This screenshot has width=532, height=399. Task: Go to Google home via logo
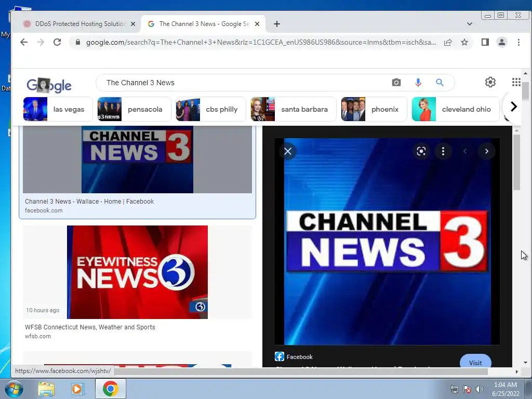coord(49,85)
